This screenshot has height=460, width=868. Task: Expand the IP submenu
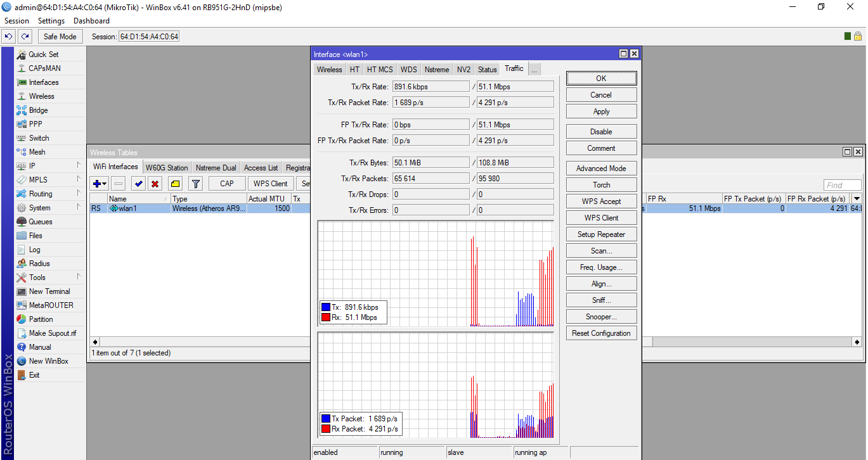click(x=32, y=166)
